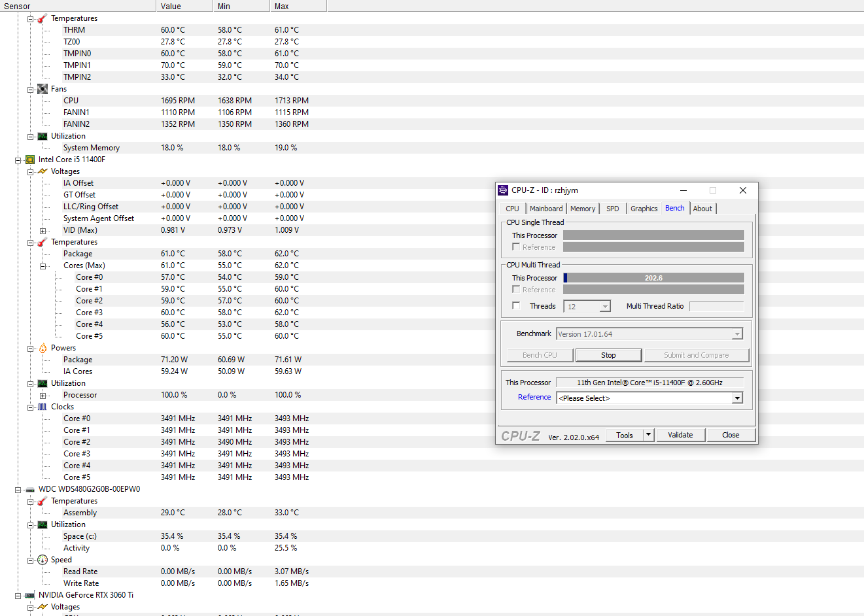Click the Powers flame icon
Image resolution: width=864 pixels, height=616 pixels.
pos(43,348)
